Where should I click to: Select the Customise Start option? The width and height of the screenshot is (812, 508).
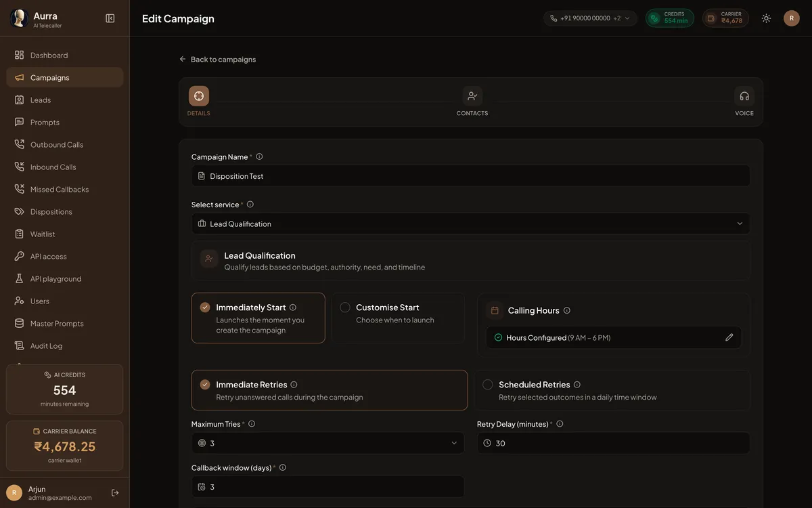click(x=398, y=318)
